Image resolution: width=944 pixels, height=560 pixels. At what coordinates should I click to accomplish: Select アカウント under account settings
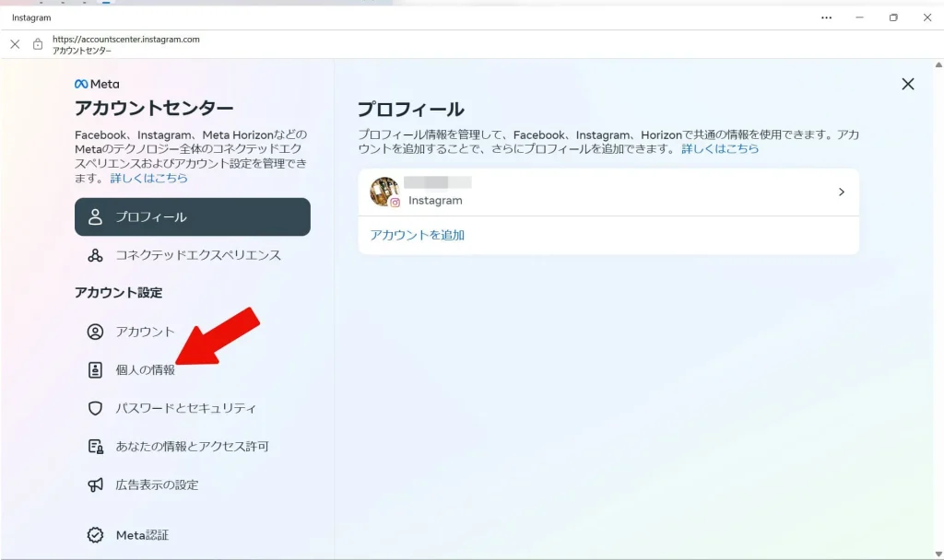click(192, 332)
